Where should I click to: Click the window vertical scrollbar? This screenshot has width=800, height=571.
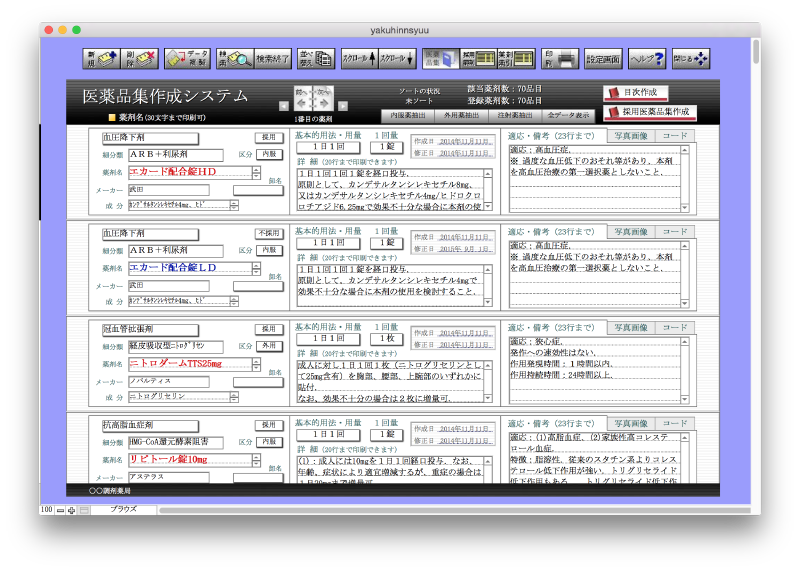pyautogui.click(x=756, y=51)
